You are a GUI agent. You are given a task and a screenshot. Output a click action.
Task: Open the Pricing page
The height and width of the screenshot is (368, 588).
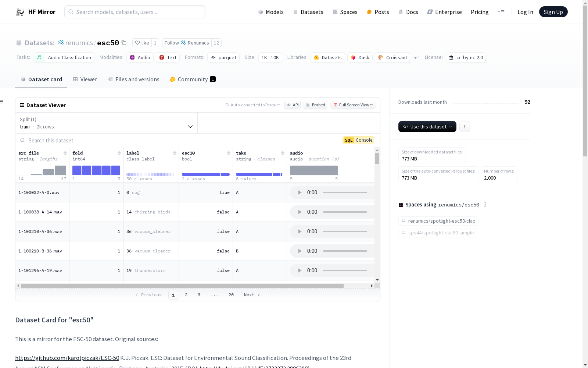pos(480,12)
